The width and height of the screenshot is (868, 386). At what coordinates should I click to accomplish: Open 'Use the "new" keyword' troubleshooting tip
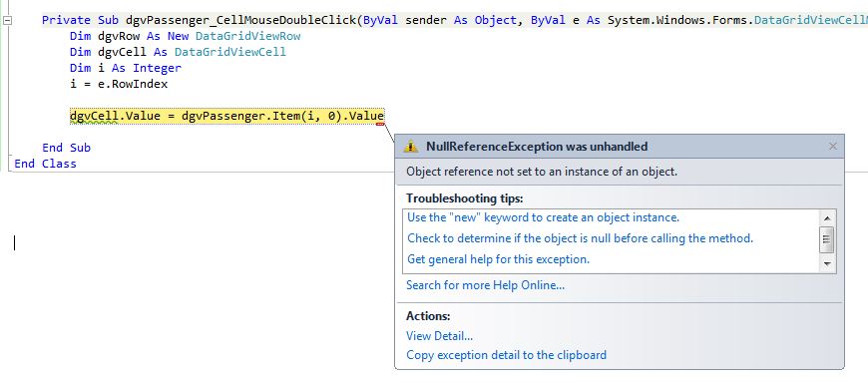tap(543, 217)
